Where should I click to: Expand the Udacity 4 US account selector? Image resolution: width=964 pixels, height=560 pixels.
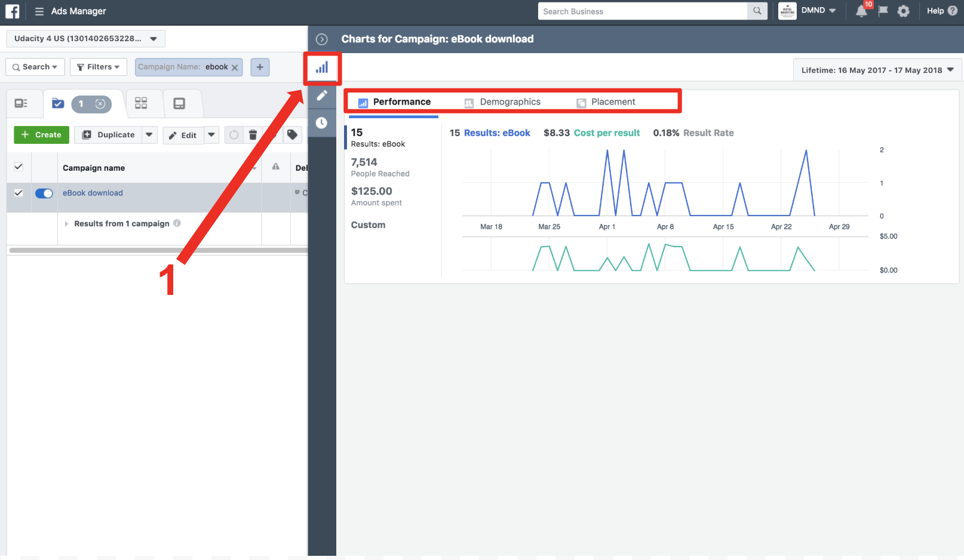85,39
